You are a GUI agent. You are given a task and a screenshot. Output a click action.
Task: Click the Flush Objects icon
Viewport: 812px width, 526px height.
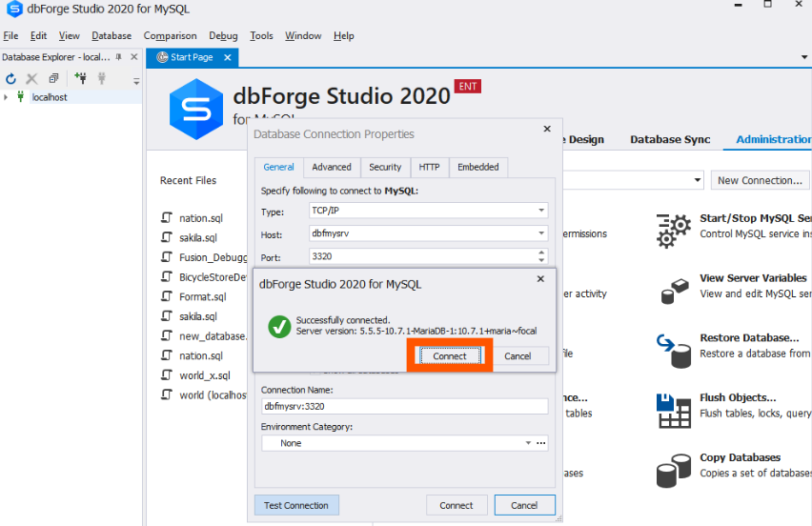point(674,410)
